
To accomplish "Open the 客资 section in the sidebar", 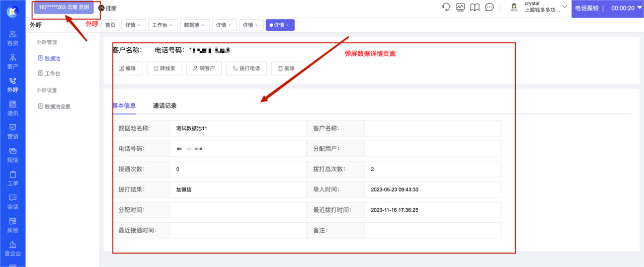I will (13, 38).
